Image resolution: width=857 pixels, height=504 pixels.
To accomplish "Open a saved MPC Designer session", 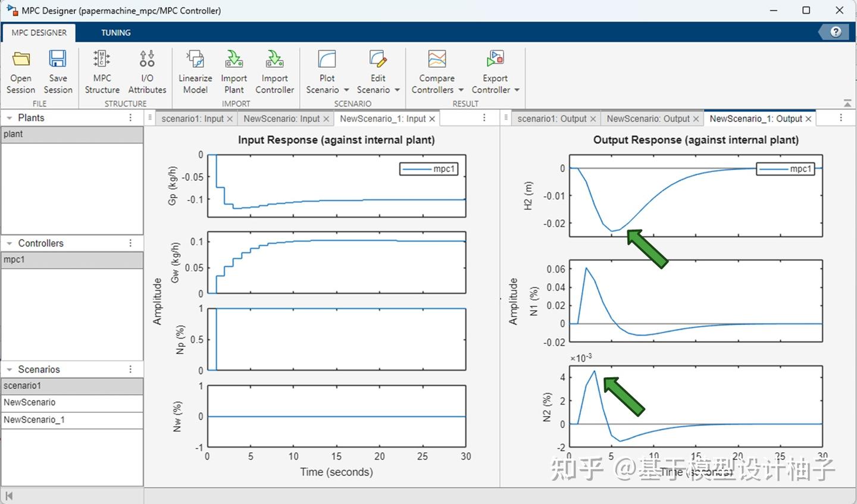I will point(20,71).
